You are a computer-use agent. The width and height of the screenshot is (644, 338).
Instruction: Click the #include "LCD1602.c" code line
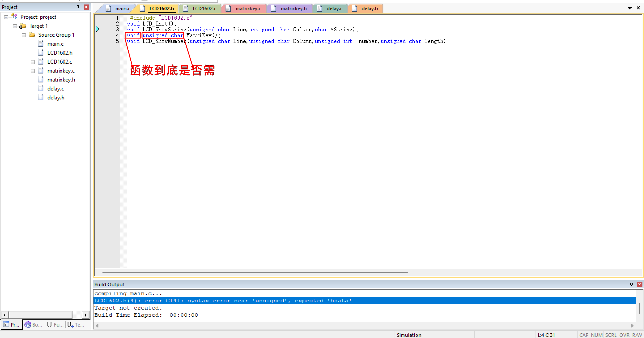(x=161, y=18)
